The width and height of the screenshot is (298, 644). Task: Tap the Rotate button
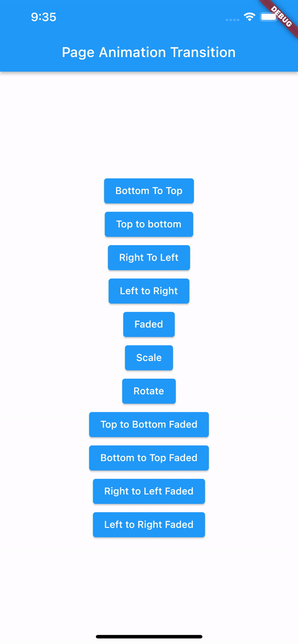point(149,391)
